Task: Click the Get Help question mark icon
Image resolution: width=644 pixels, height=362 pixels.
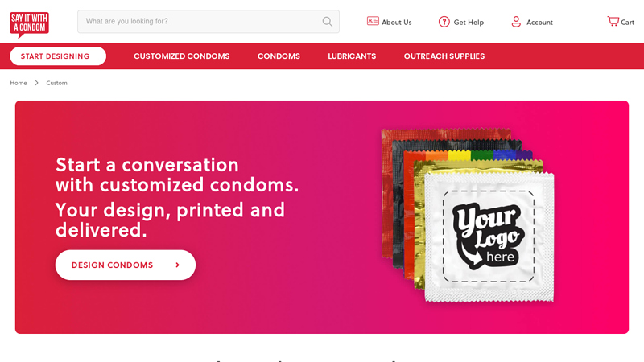Action: [444, 22]
